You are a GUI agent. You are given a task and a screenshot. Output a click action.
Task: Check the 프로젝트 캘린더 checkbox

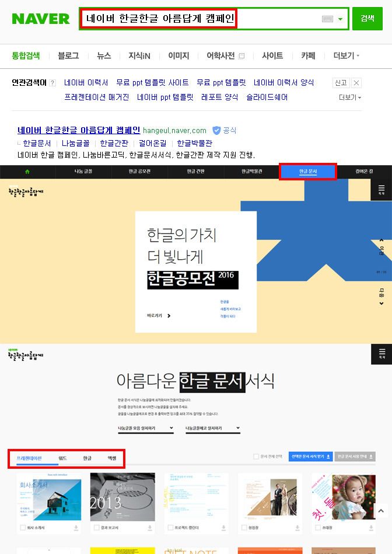click(170, 528)
